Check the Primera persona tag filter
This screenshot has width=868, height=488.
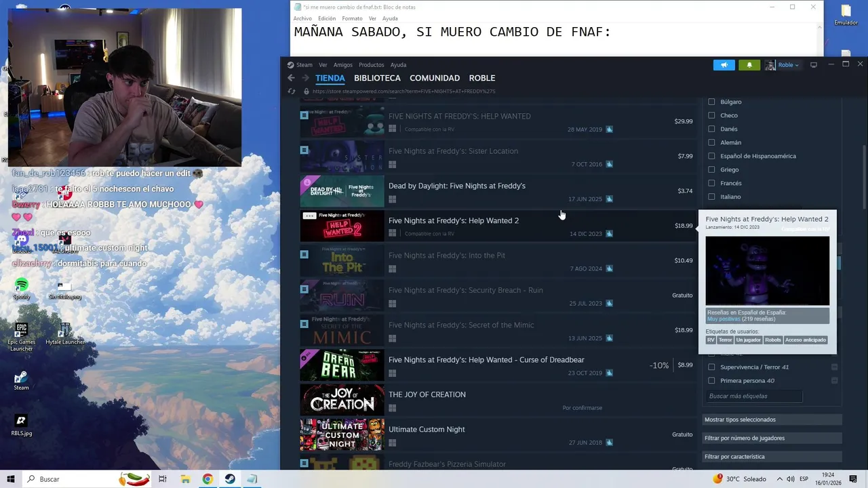coord(711,380)
